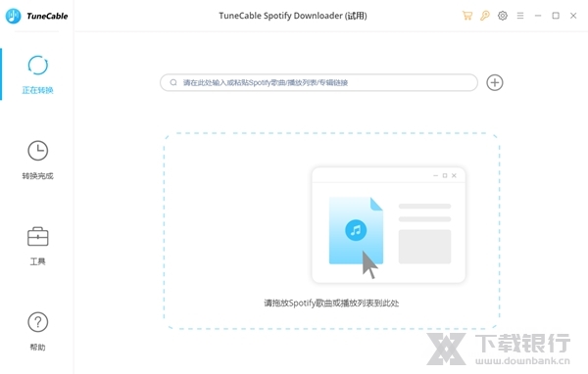Click the key registration icon
The height and width of the screenshot is (374, 588).
pyautogui.click(x=485, y=16)
